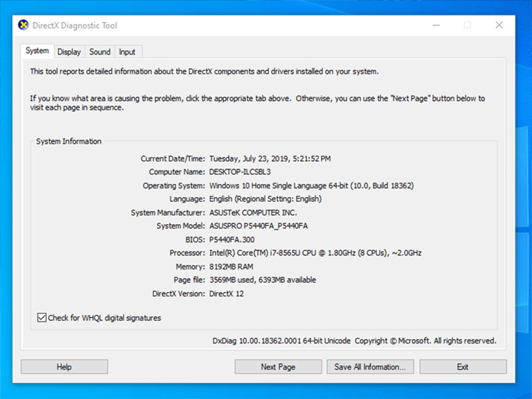Viewport: 532px width, 399px height.
Task: Click the Processor label
Action: click(188, 253)
